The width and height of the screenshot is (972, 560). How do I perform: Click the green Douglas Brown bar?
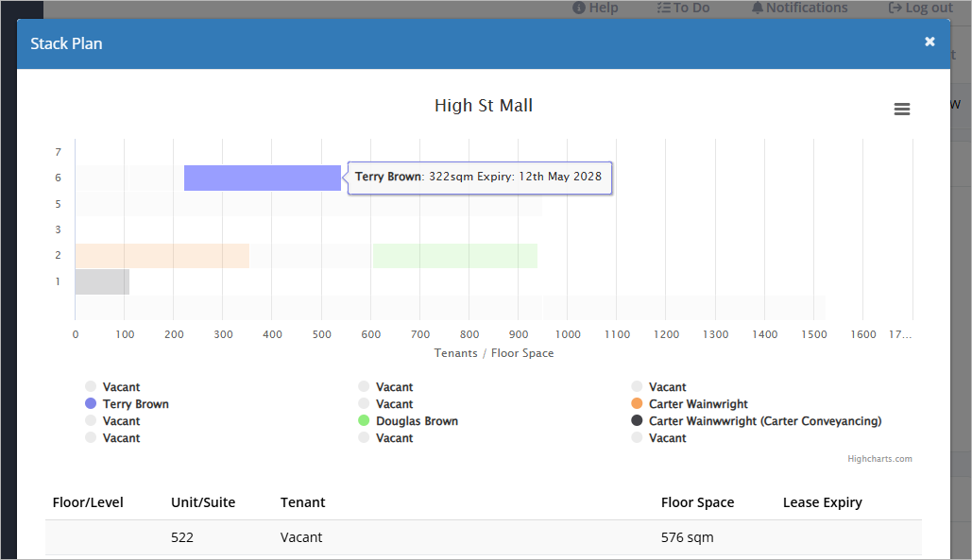point(455,256)
